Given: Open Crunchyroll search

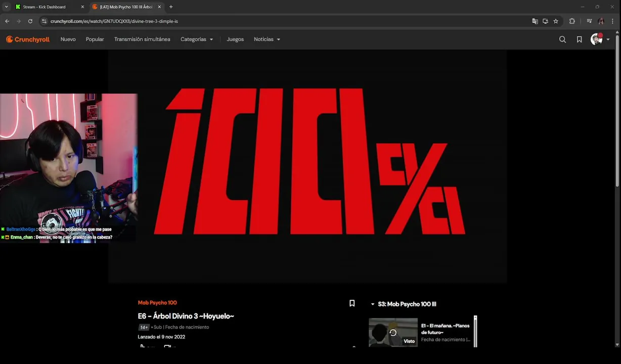Looking at the screenshot, I should pyautogui.click(x=562, y=39).
